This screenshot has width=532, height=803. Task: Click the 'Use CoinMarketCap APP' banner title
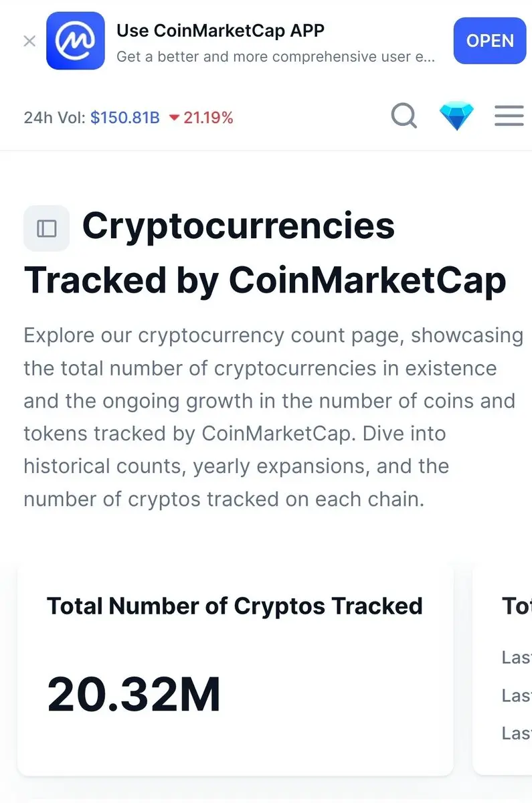point(220,30)
